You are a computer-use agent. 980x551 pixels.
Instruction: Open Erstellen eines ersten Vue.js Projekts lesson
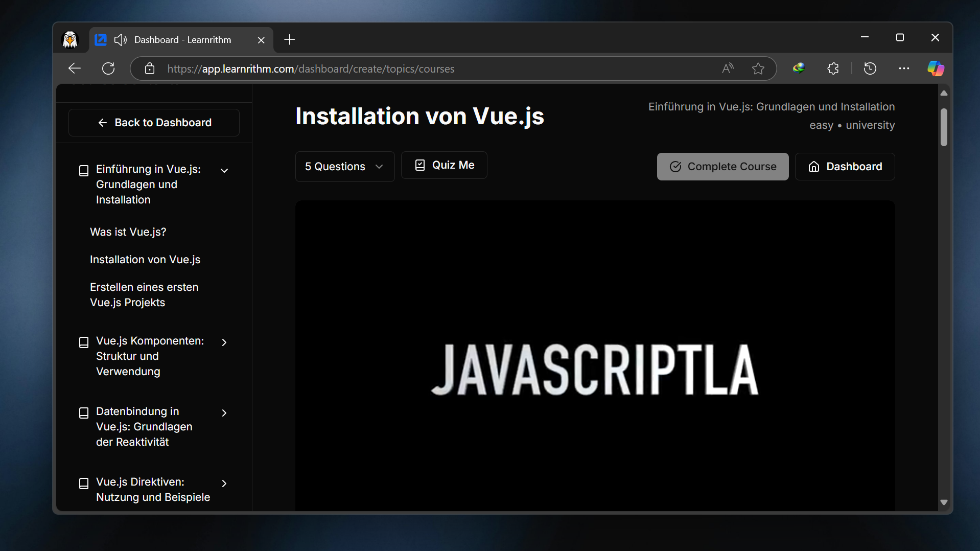tap(144, 295)
